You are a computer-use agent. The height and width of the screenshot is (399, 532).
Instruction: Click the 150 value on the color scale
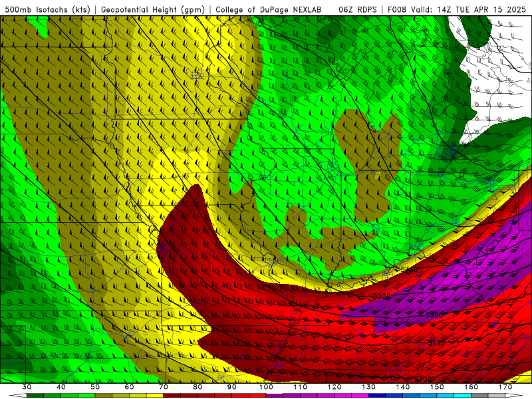(437, 387)
